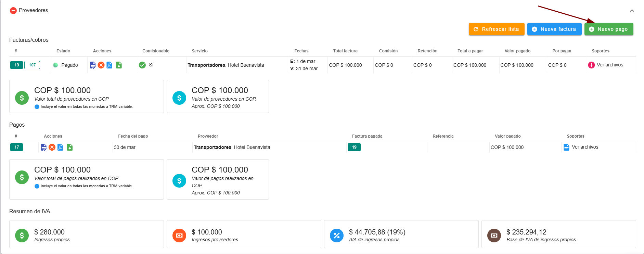Click 30 de mar payment date cell
644x254 pixels.
click(125, 147)
